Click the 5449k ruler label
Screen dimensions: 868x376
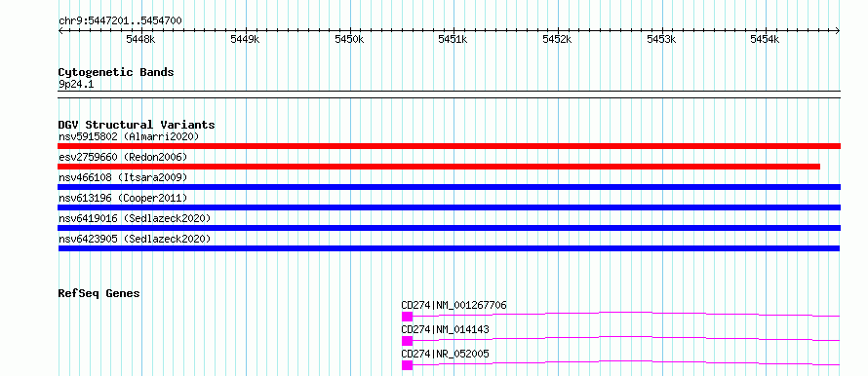(245, 39)
